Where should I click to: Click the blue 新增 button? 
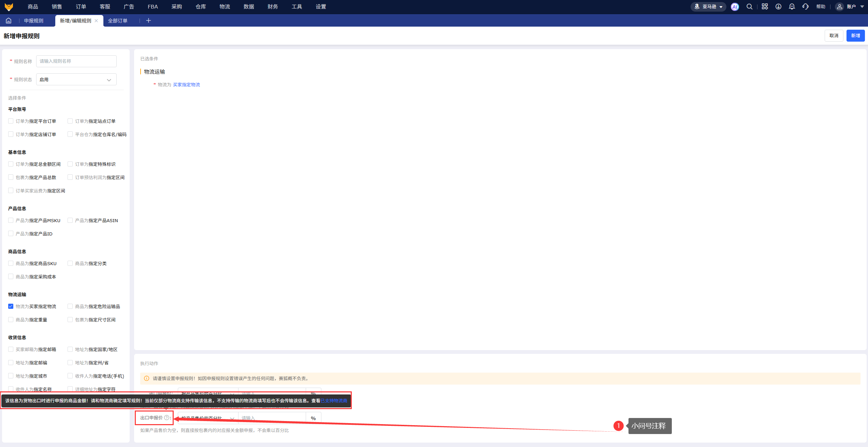click(855, 36)
